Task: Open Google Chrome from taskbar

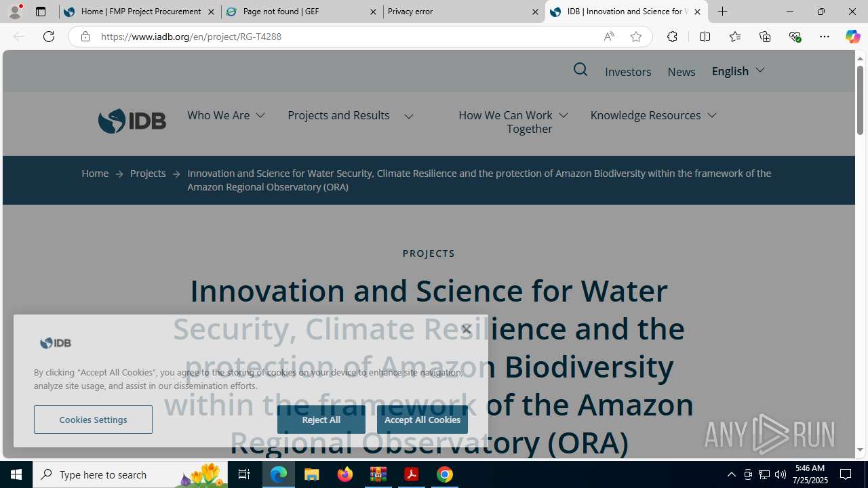Action: point(445,474)
